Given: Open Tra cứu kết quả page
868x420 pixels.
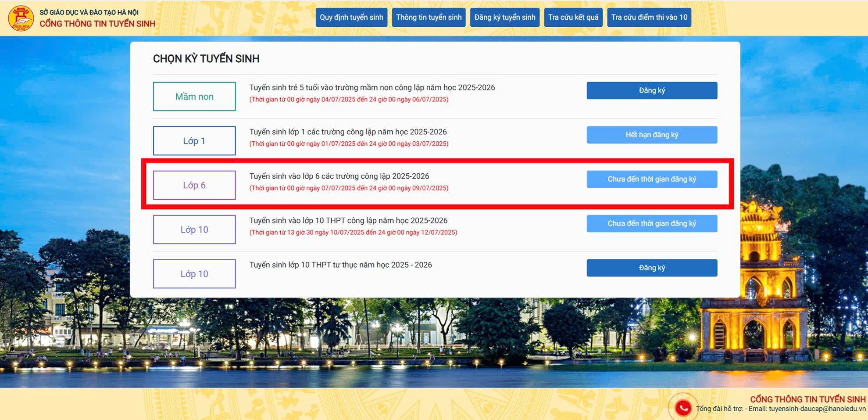Looking at the screenshot, I should pos(573,18).
